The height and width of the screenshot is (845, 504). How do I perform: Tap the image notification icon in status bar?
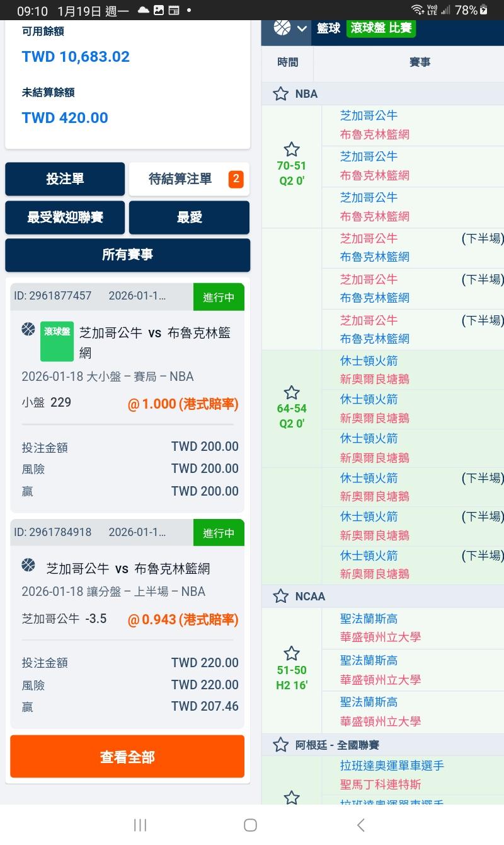click(159, 10)
